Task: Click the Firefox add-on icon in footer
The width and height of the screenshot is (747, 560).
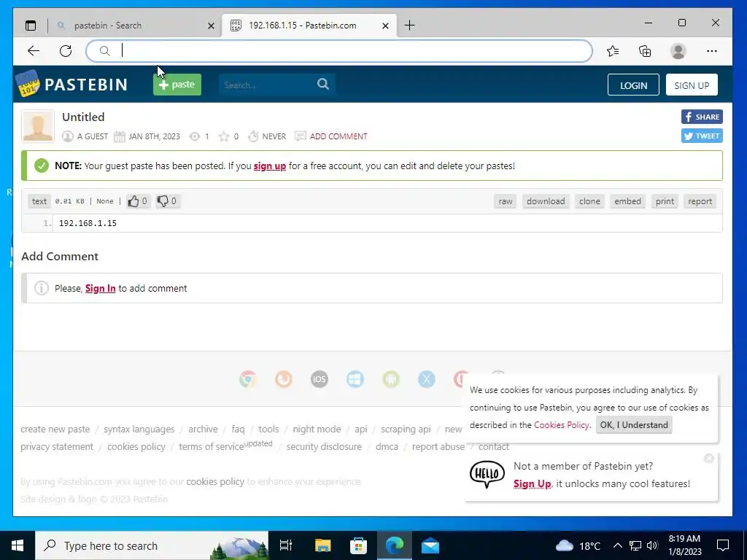Action: (x=284, y=379)
